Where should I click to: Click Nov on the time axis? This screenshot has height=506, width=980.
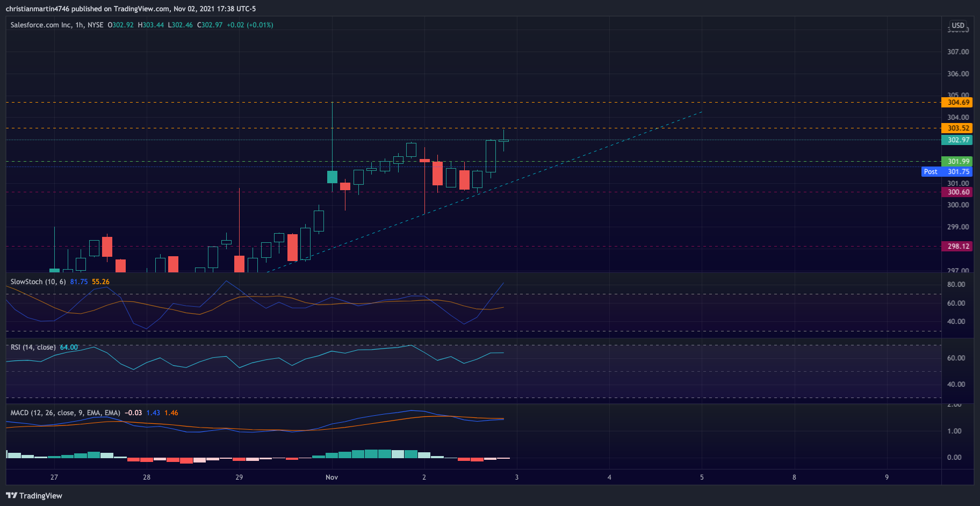coord(332,478)
